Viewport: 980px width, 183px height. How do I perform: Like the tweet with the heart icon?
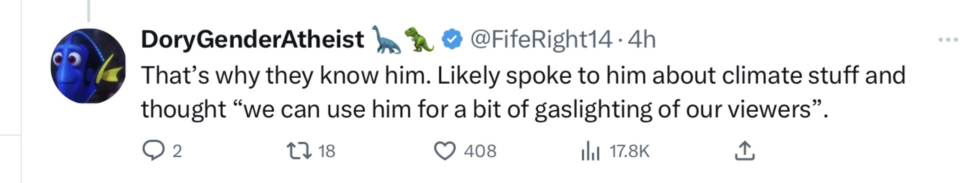coord(445,151)
